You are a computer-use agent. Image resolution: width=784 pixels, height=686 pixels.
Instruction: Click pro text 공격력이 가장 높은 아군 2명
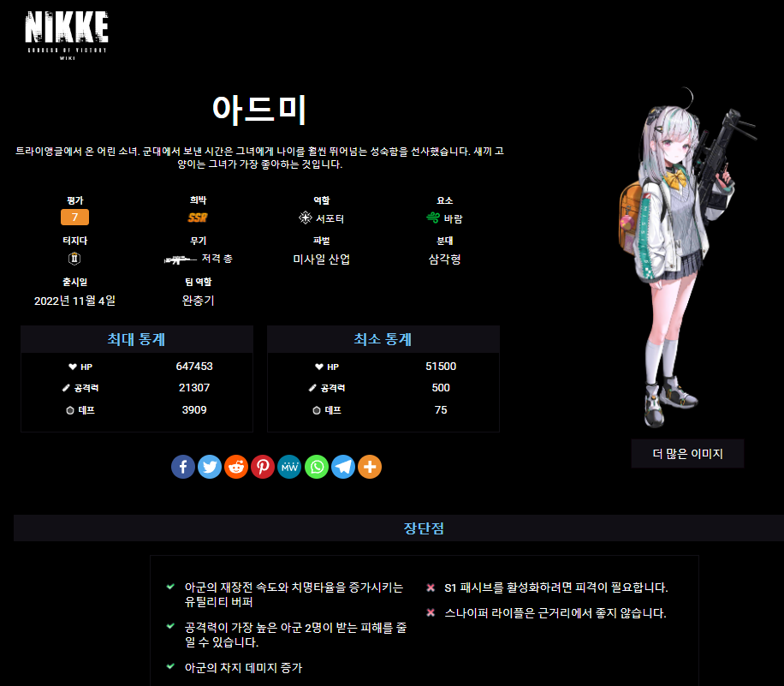(x=295, y=635)
